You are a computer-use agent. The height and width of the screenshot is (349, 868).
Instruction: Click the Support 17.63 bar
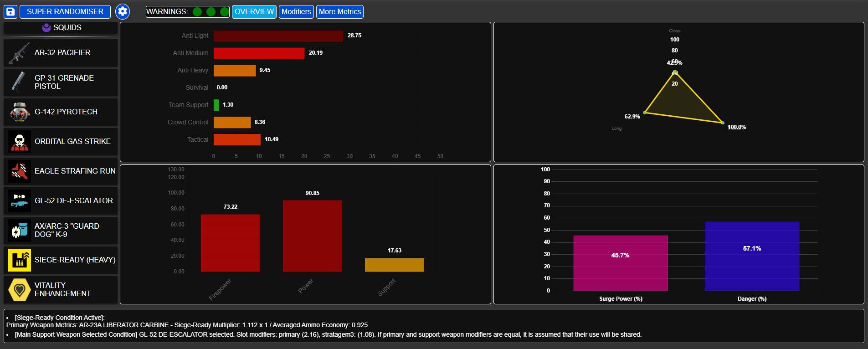(395, 265)
